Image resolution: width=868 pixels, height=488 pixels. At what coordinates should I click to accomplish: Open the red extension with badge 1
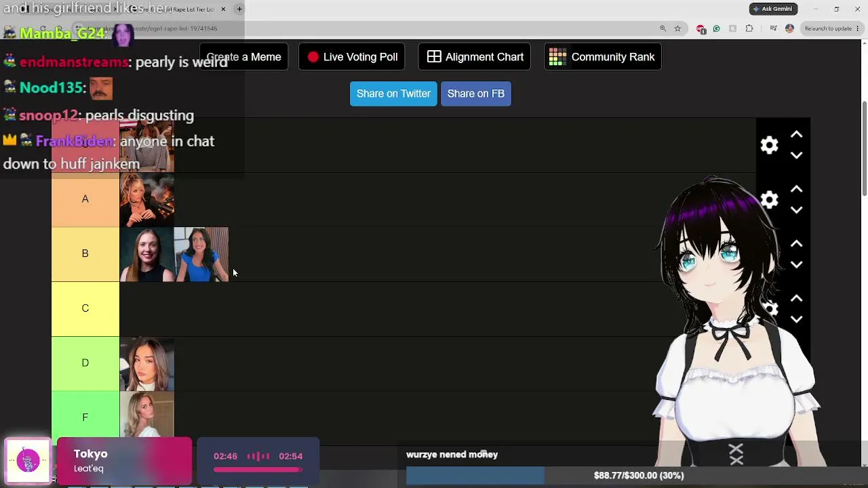click(x=701, y=29)
